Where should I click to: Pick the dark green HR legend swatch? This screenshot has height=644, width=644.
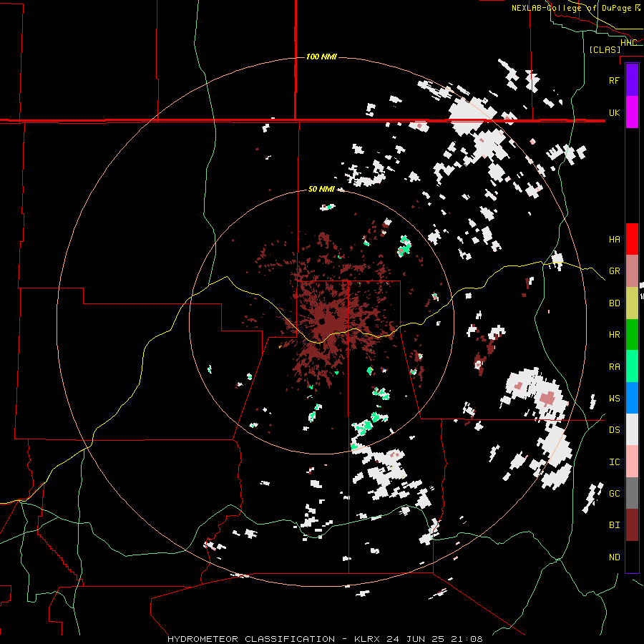[x=632, y=335]
